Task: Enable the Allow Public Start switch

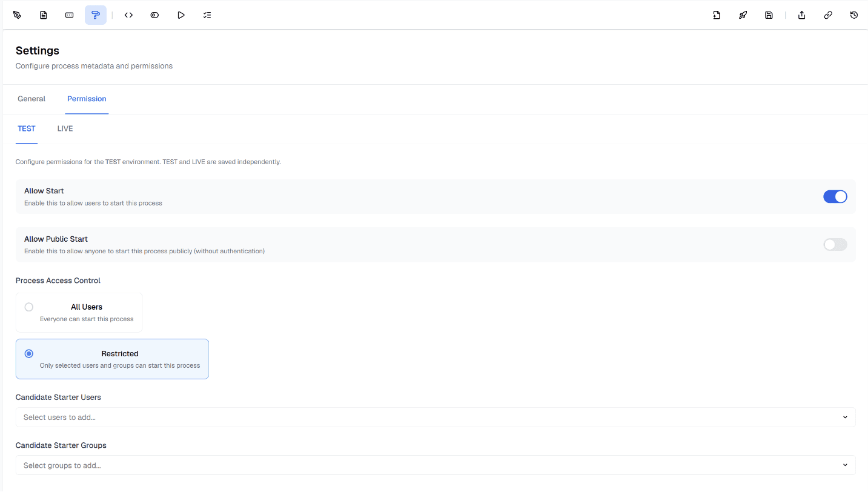Action: 835,245
